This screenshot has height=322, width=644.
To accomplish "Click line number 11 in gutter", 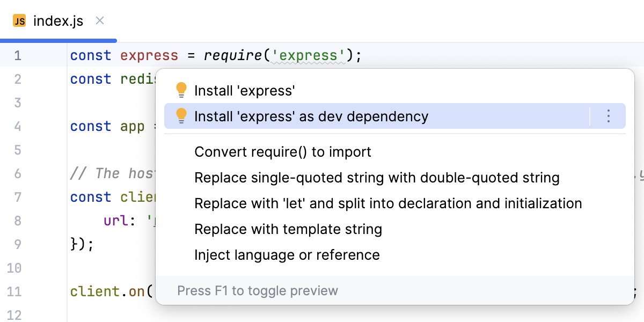I will coord(14,291).
